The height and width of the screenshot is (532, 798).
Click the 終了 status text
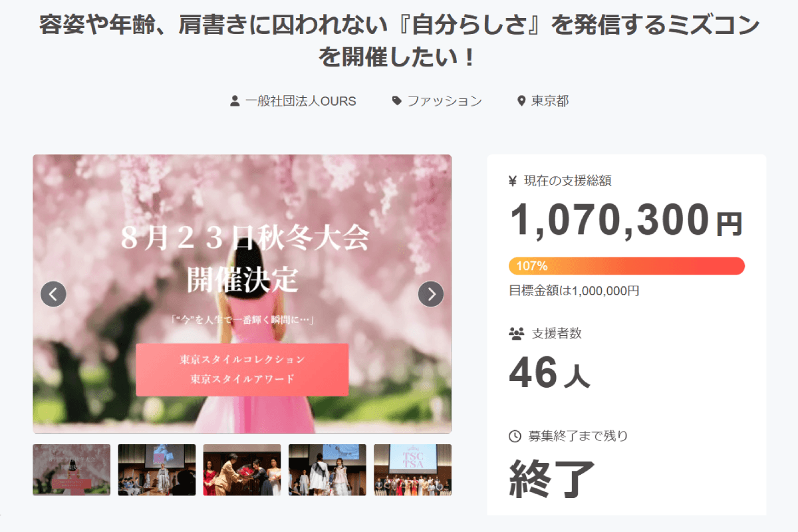(552, 478)
